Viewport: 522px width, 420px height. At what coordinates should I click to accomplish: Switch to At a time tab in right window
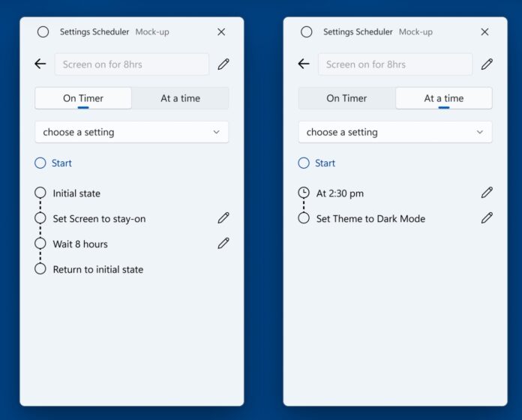[444, 98]
